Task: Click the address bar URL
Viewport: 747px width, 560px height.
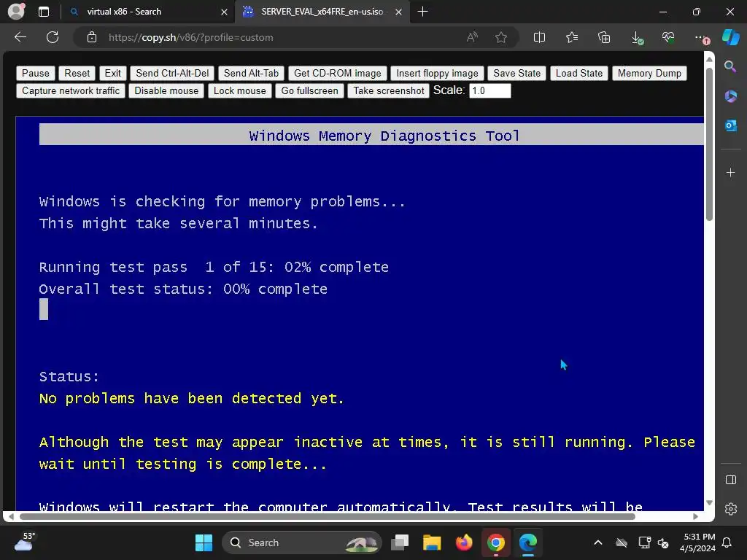Action: pyautogui.click(x=190, y=37)
